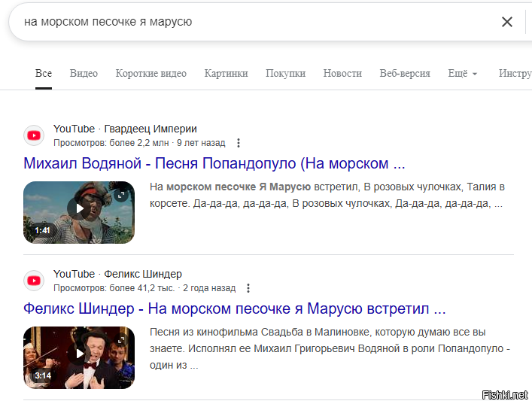Select the Все tab
Viewport: 532px width, 404px height.
click(x=44, y=73)
